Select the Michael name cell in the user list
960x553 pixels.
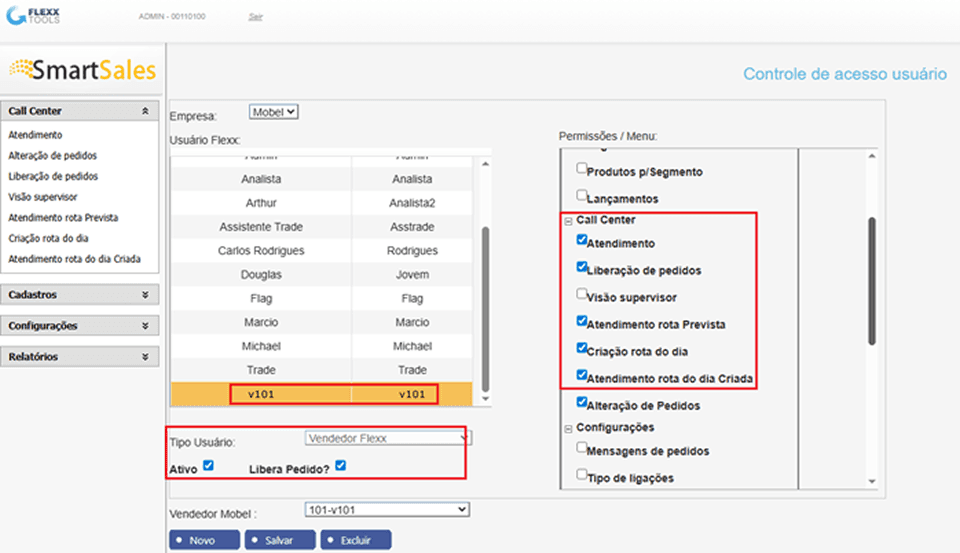pos(261,346)
